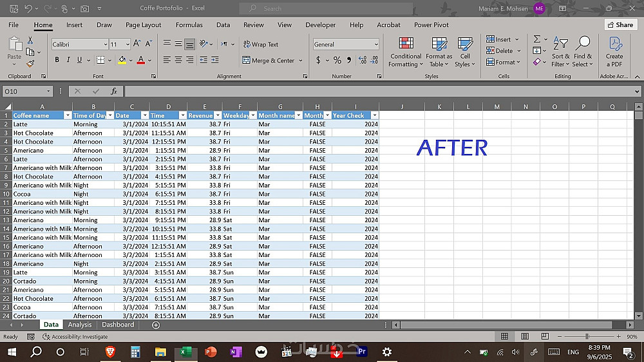Increase decimal places

point(362,60)
